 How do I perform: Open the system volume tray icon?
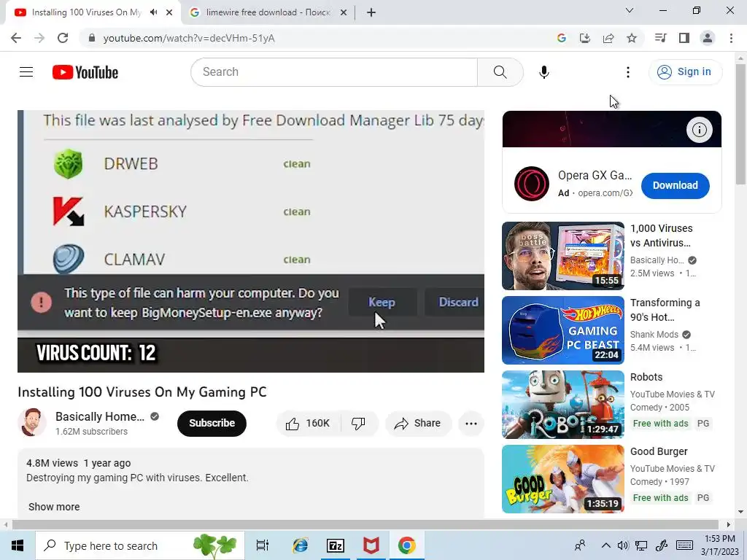623,545
